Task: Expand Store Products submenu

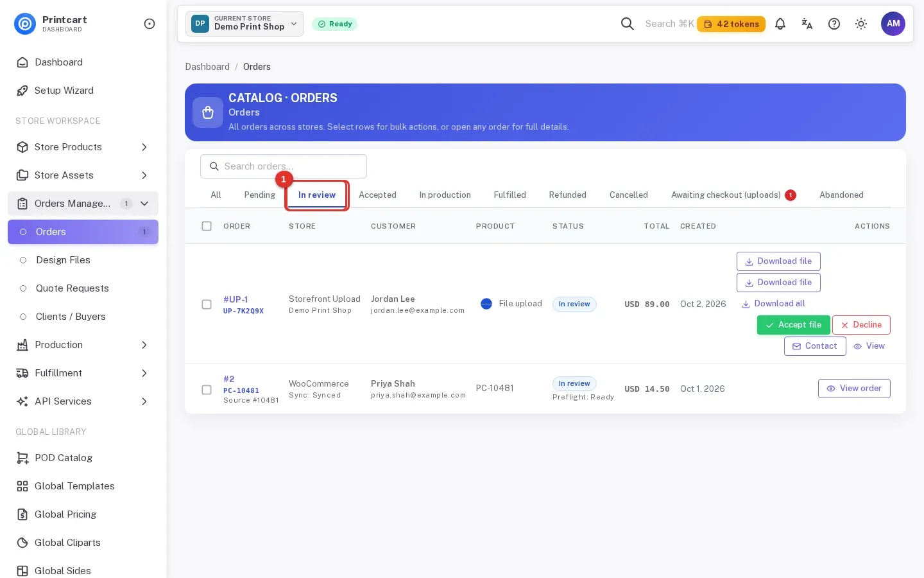Action: coord(83,147)
